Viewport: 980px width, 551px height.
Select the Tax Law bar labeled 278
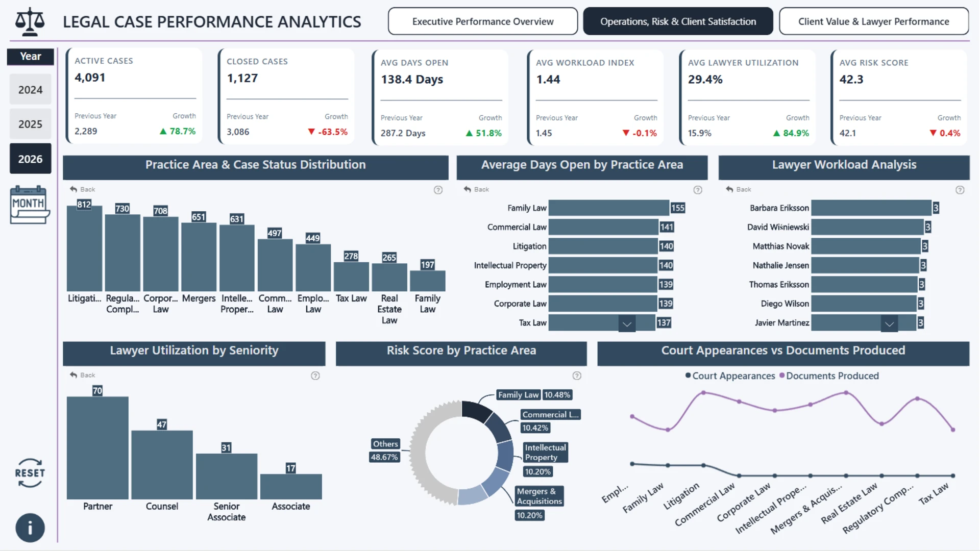[351, 277]
